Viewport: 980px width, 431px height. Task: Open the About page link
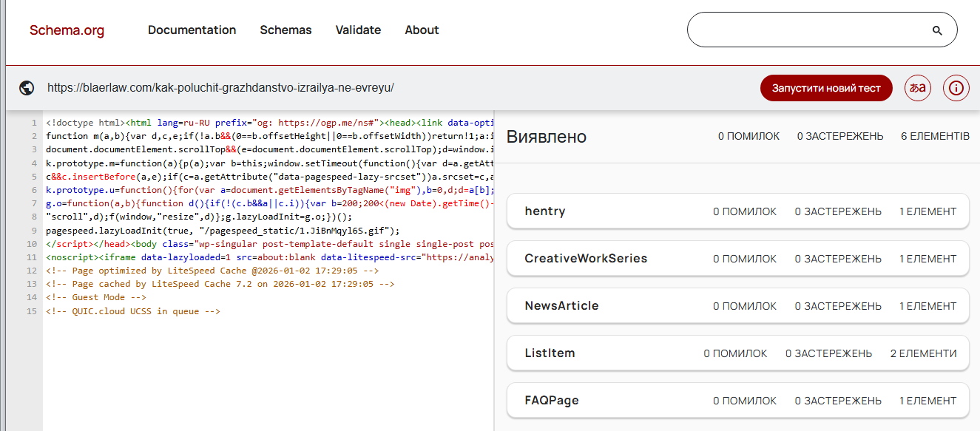click(422, 30)
